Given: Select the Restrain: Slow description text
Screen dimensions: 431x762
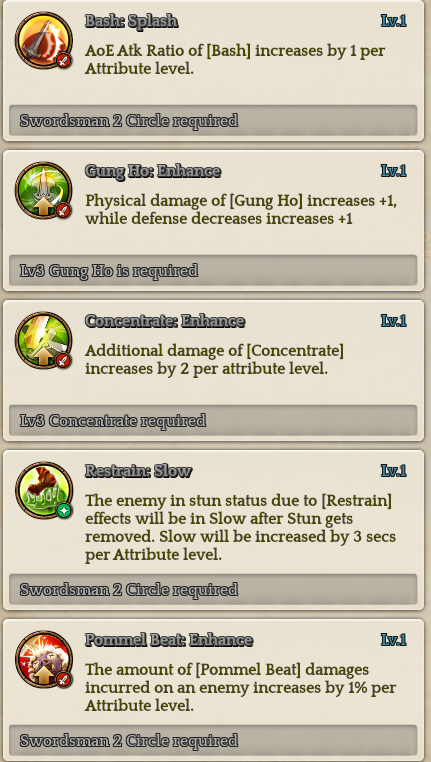Looking at the screenshot, I should (241, 527).
